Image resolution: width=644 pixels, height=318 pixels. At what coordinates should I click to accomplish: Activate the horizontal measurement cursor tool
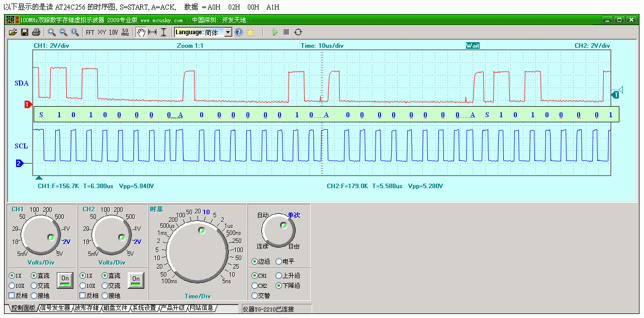click(x=152, y=32)
